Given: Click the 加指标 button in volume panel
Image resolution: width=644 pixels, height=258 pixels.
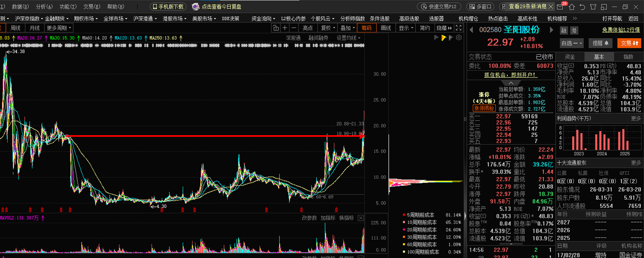Looking at the screenshot, I should coord(328,218).
